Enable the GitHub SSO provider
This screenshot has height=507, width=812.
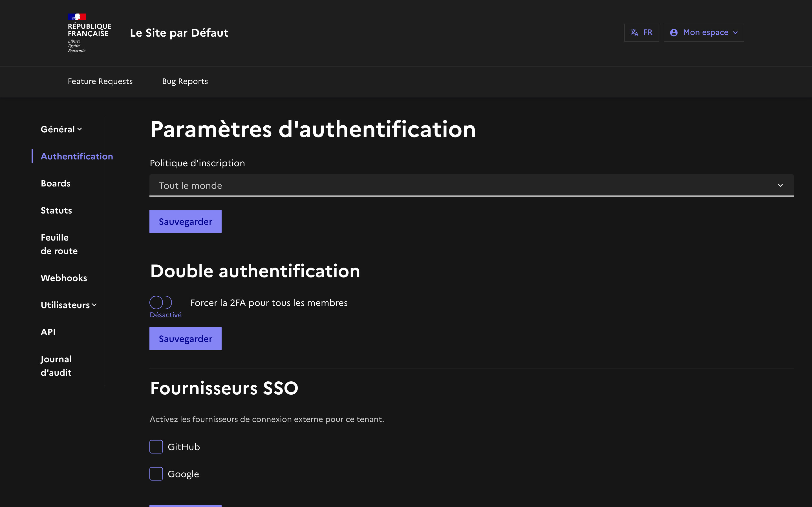pos(156,447)
